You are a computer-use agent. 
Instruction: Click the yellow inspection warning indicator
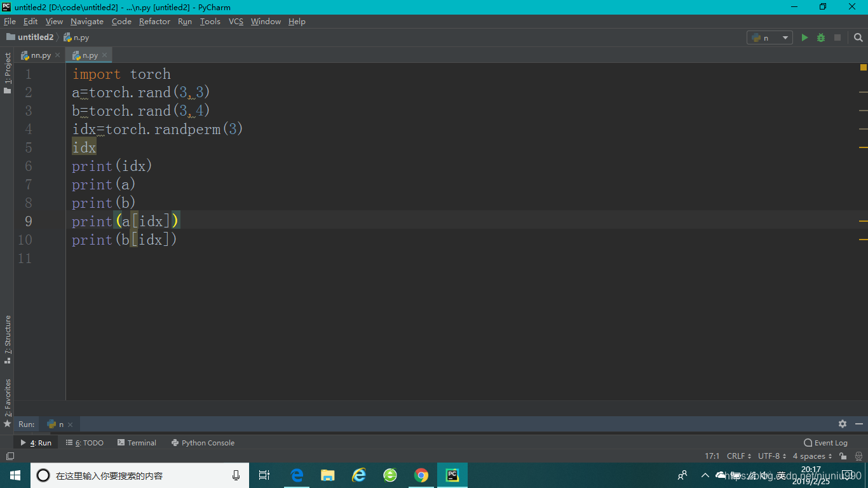click(x=864, y=67)
